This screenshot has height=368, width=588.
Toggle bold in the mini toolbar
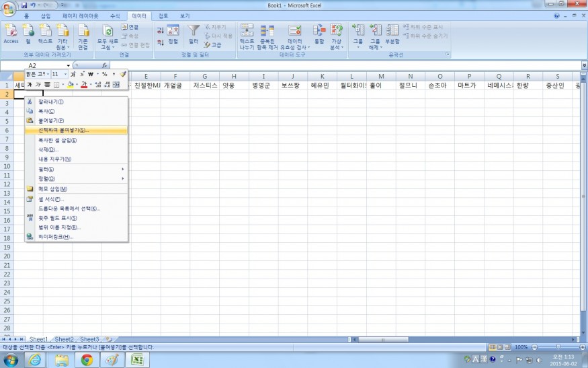[30, 85]
